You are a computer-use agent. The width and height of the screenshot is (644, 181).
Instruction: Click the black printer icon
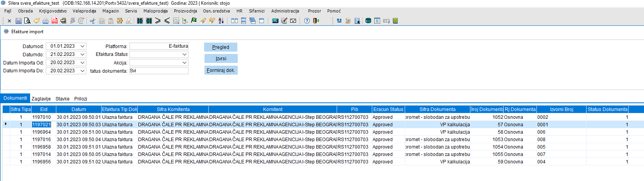[x=63, y=21]
